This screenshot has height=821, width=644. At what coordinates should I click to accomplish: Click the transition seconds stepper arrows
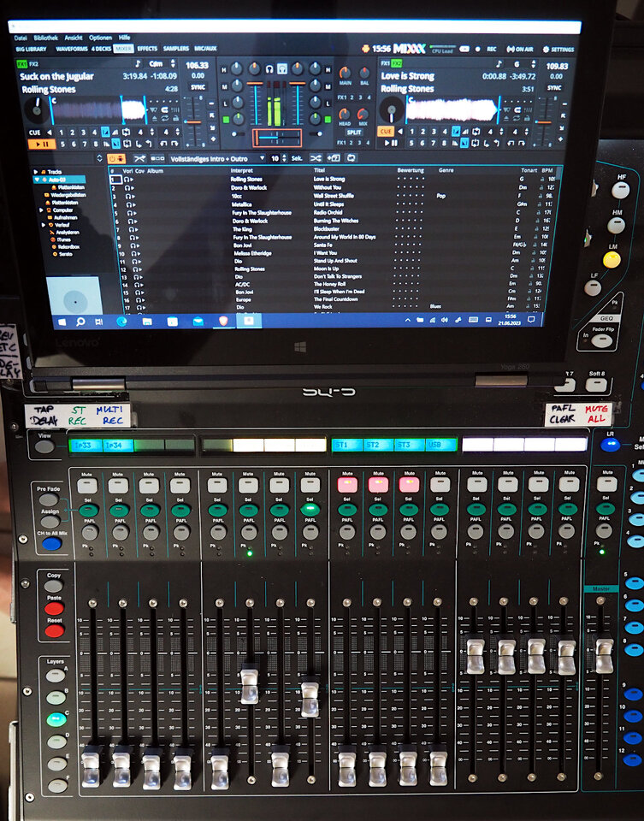click(284, 158)
